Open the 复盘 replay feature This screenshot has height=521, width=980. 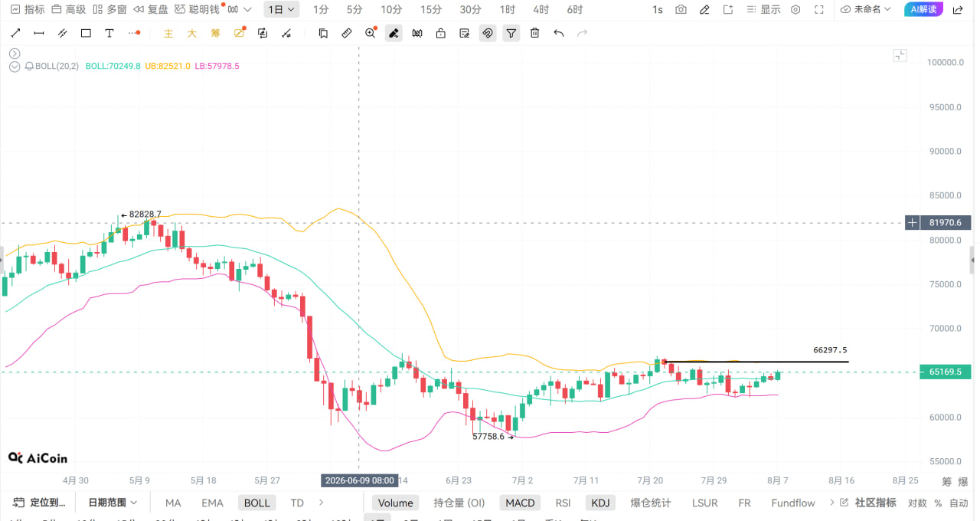151,9
